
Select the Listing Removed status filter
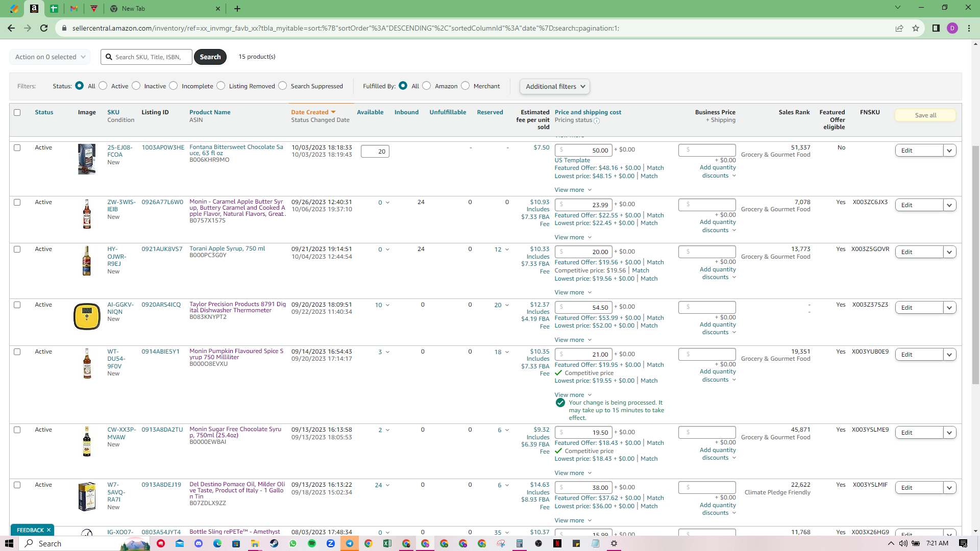pos(221,86)
